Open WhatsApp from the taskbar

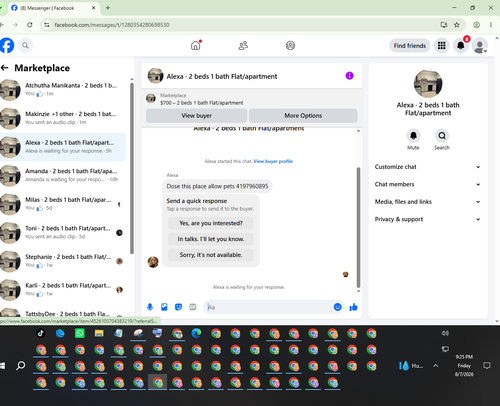80,333
